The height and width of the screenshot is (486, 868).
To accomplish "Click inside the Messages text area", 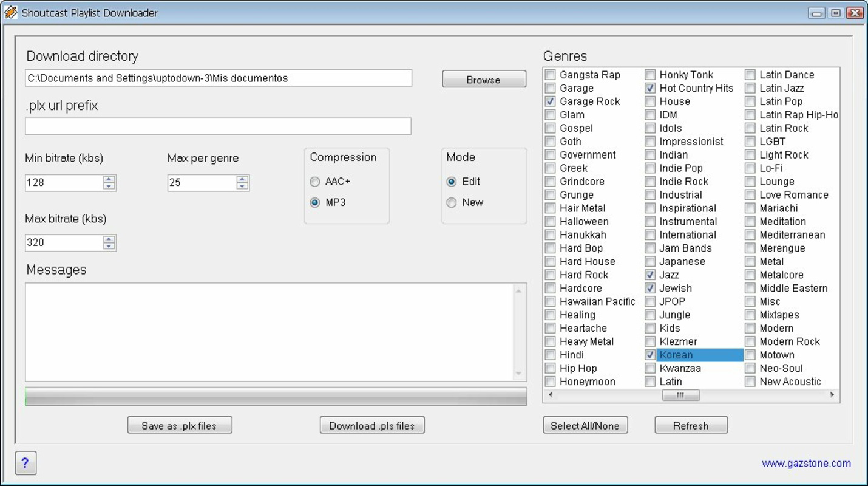I will coord(269,332).
